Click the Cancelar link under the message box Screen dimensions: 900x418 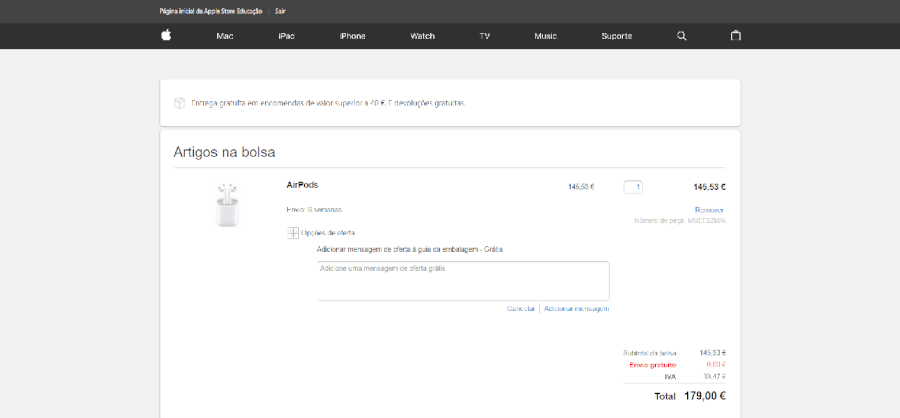tap(521, 309)
